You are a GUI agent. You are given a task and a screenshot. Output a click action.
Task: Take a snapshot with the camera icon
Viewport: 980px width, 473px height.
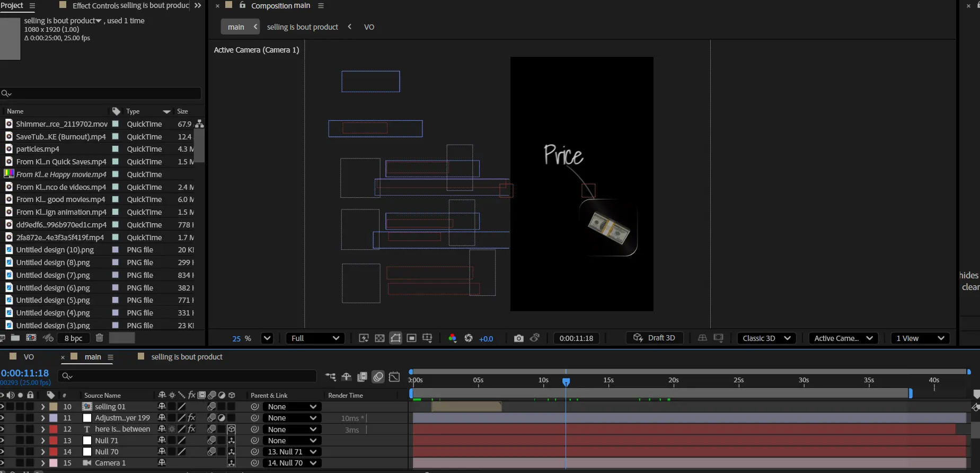518,338
